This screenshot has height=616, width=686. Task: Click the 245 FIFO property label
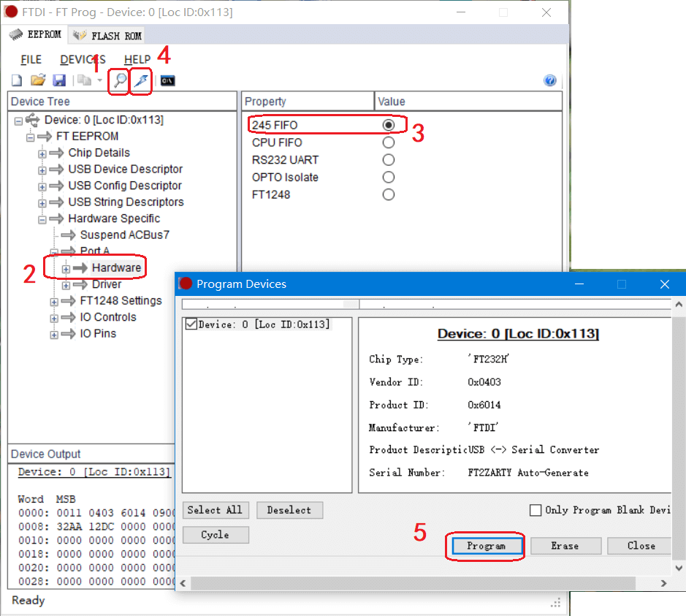click(x=275, y=125)
